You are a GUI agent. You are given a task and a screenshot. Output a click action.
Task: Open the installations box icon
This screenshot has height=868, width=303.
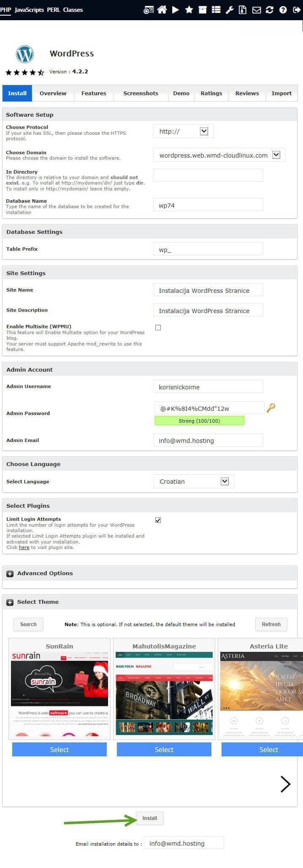click(203, 10)
